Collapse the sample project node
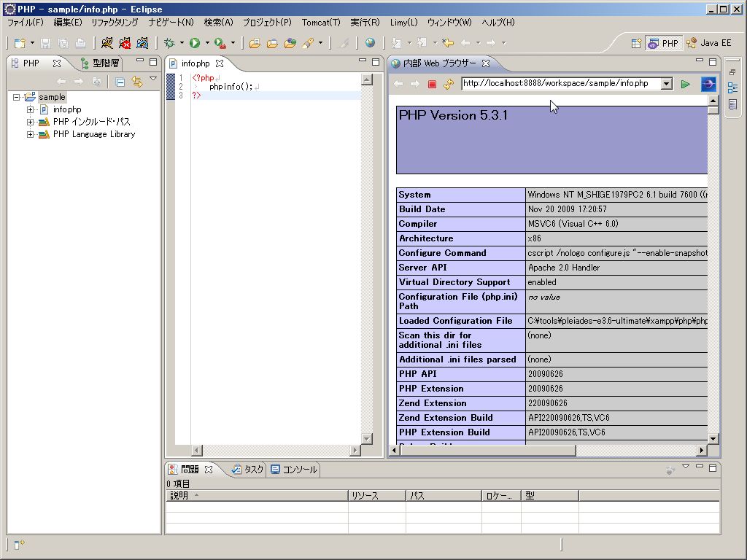747x560 pixels. point(16,97)
